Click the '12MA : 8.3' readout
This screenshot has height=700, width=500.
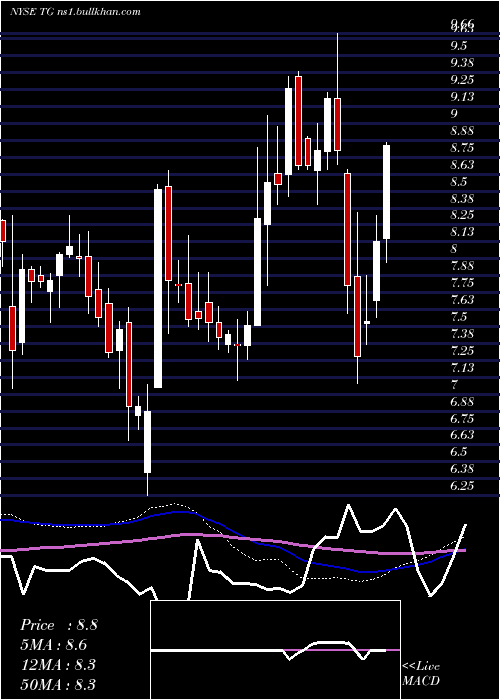pos(58,665)
